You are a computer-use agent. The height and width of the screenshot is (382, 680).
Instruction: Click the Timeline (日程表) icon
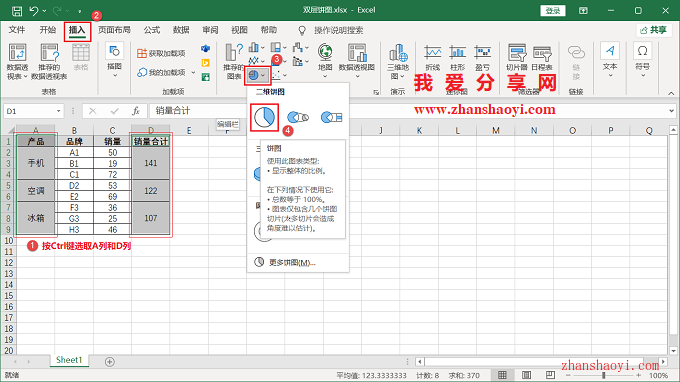(542, 57)
